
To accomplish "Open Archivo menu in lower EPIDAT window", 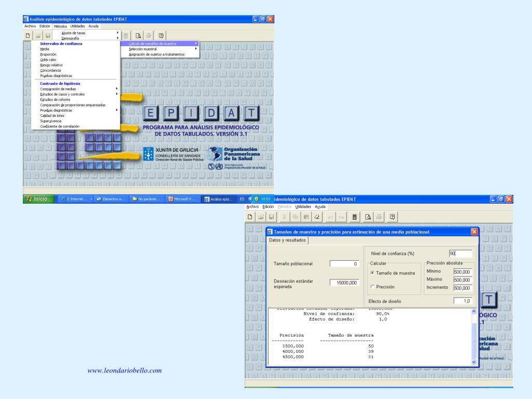I will [x=252, y=207].
